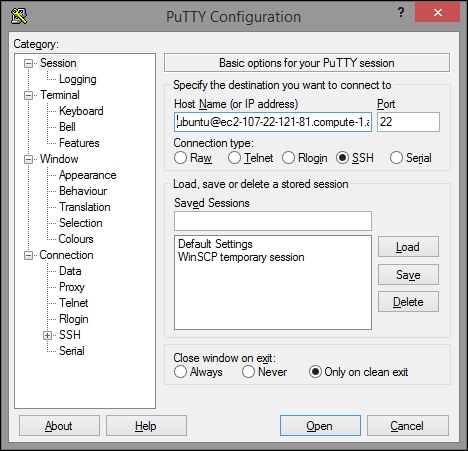Screen dimensions: 468x451
Task: Click the Port input field
Action: click(x=408, y=122)
